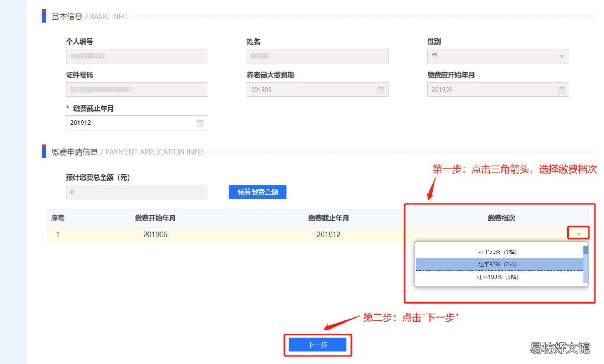This screenshot has height=364, width=604.
Task: Click the 养老最大缴费期 field showing 201905
Action: 318,90
